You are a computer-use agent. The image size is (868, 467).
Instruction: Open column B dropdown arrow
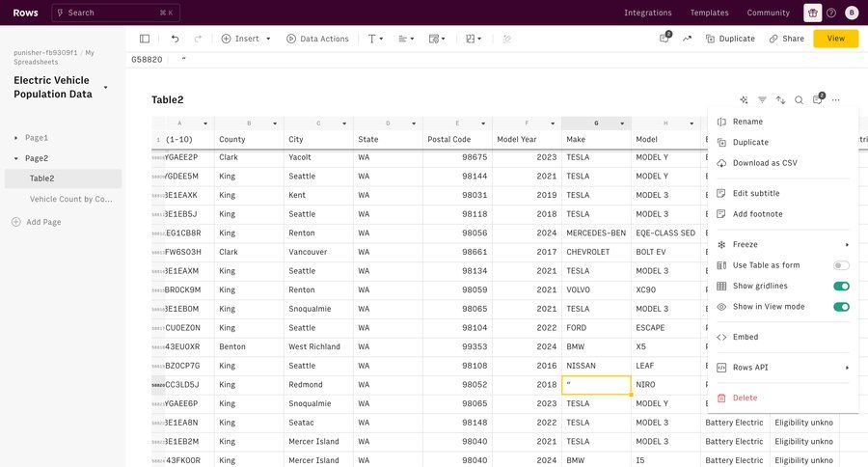[x=275, y=124]
